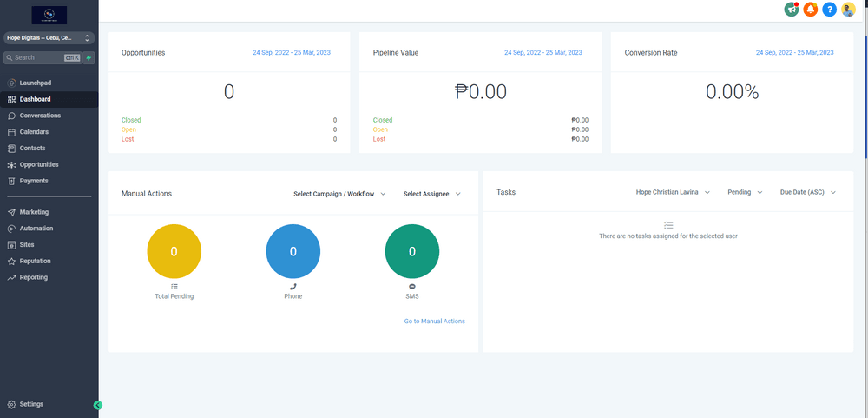868x418 pixels.
Task: Click the Calendars sidebar icon
Action: tap(11, 132)
